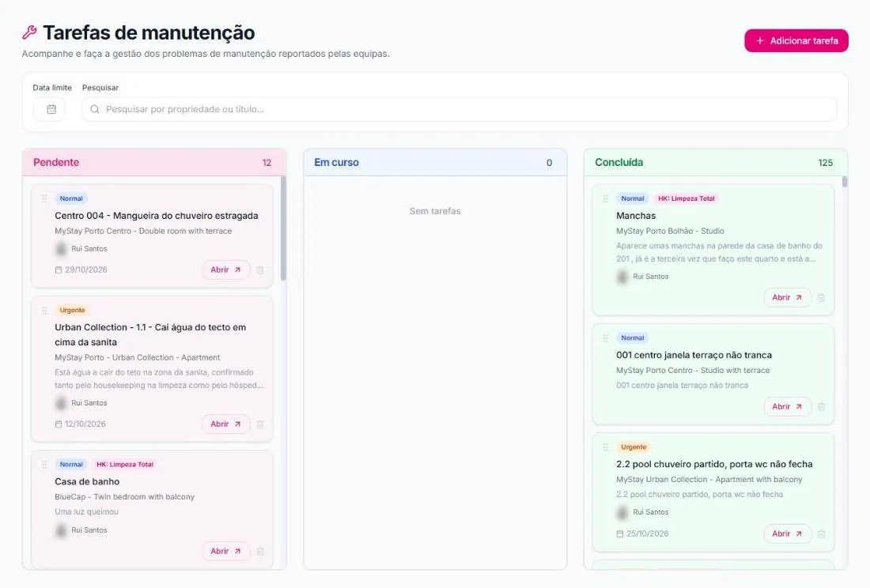
Task: Click the Em curso column header
Action: (x=435, y=162)
